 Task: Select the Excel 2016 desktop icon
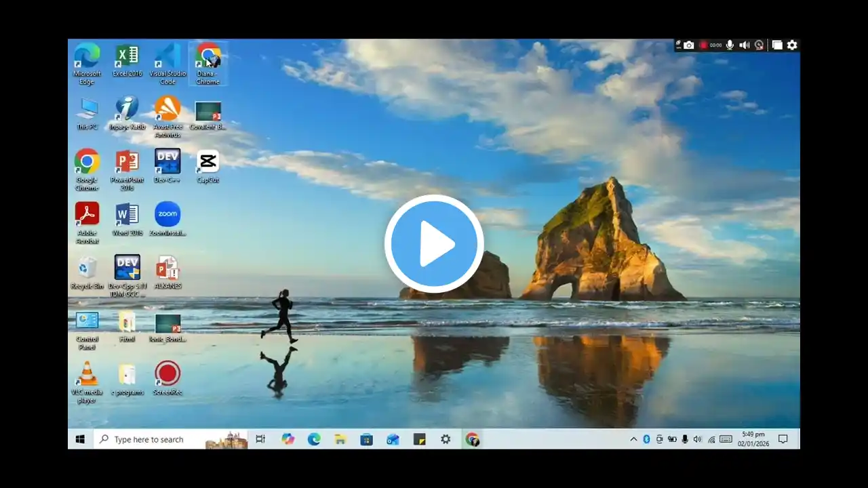pyautogui.click(x=127, y=57)
